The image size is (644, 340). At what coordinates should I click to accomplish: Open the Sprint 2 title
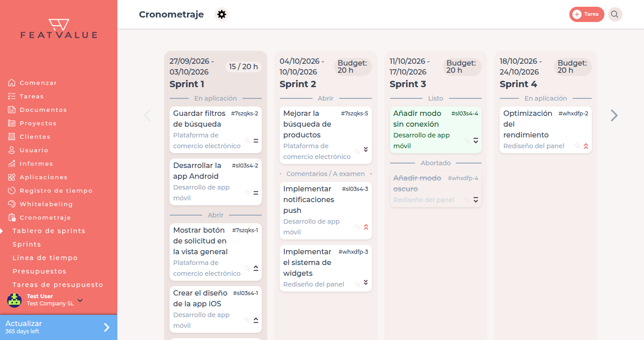click(298, 84)
